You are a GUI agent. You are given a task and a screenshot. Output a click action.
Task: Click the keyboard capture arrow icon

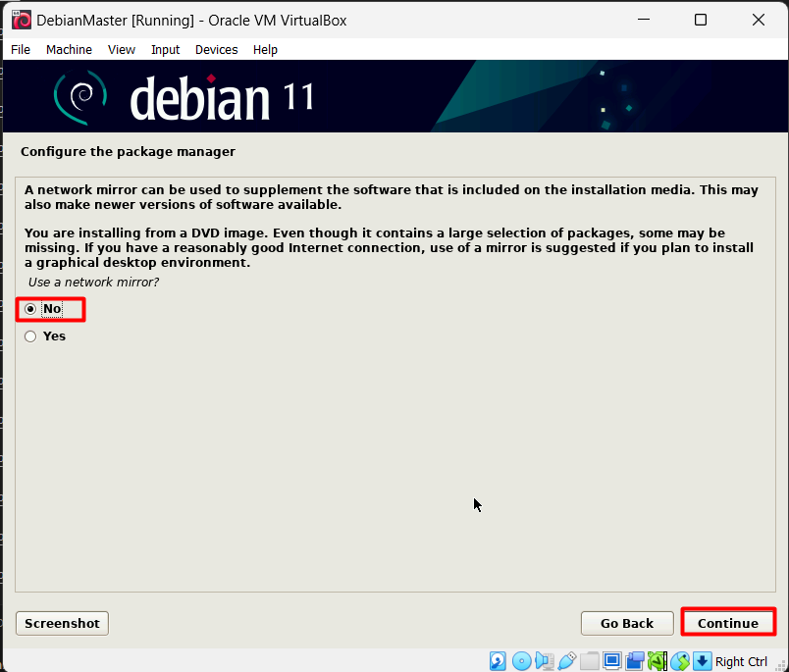pos(703,661)
